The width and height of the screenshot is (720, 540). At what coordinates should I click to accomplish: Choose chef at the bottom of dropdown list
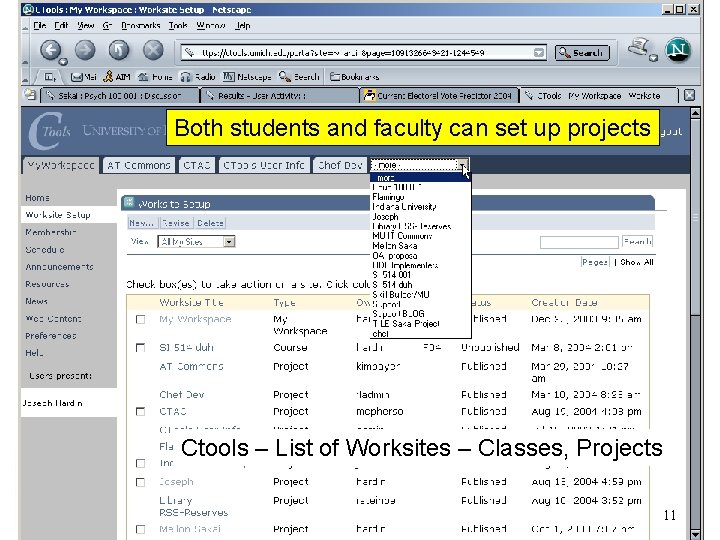click(380, 334)
